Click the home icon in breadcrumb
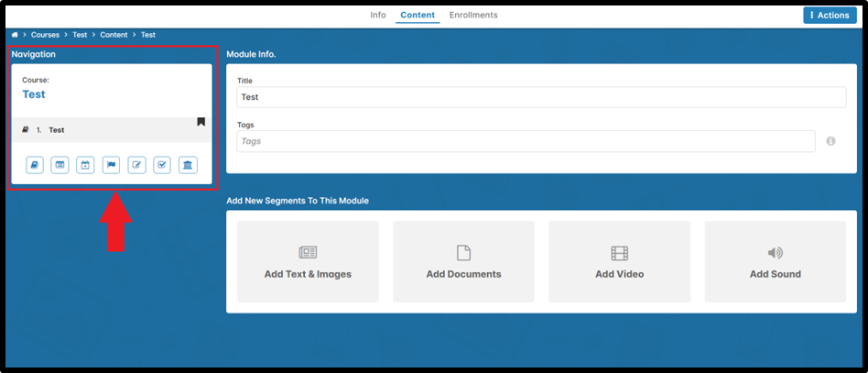 15,35
